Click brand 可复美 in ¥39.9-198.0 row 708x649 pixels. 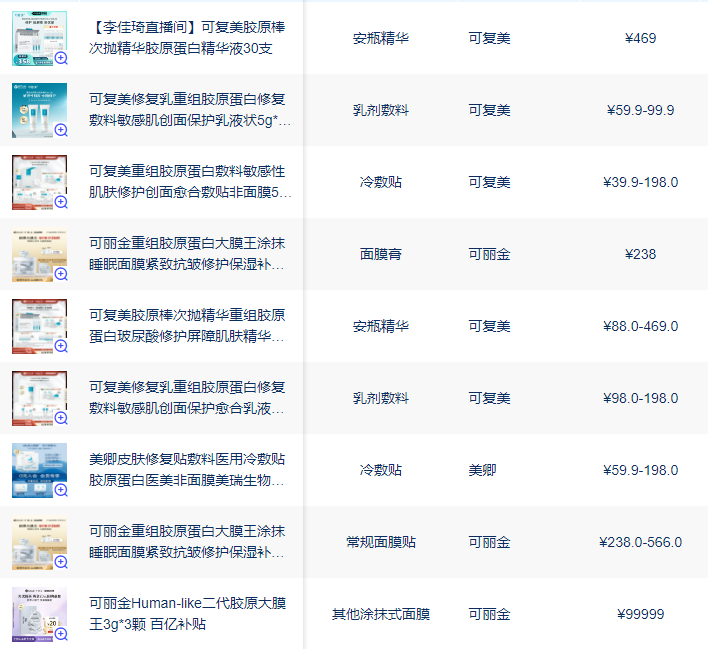pos(489,182)
